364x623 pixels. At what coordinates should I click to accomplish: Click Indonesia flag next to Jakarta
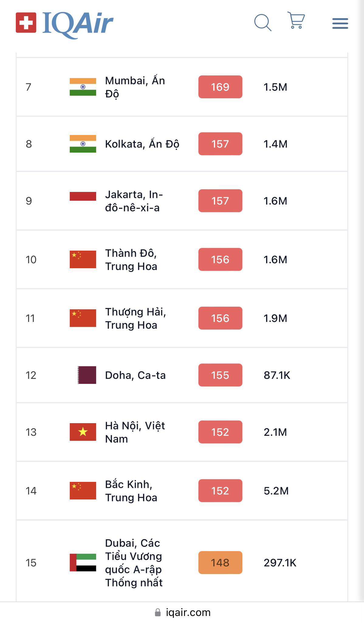click(83, 197)
